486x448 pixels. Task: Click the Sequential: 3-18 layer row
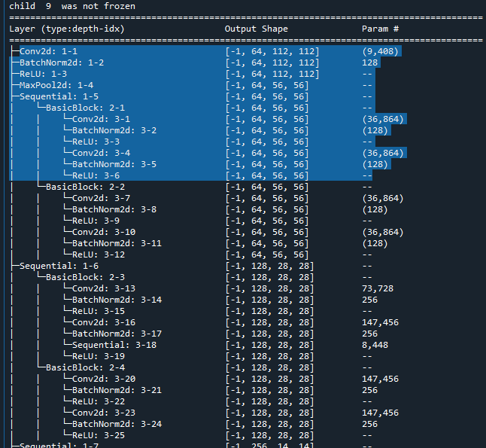[x=109, y=345]
